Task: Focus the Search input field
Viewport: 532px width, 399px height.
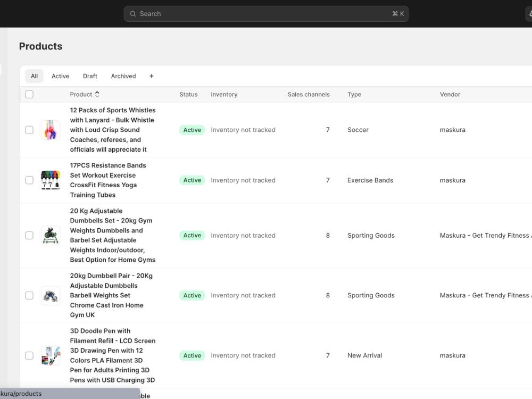Action: [266, 14]
